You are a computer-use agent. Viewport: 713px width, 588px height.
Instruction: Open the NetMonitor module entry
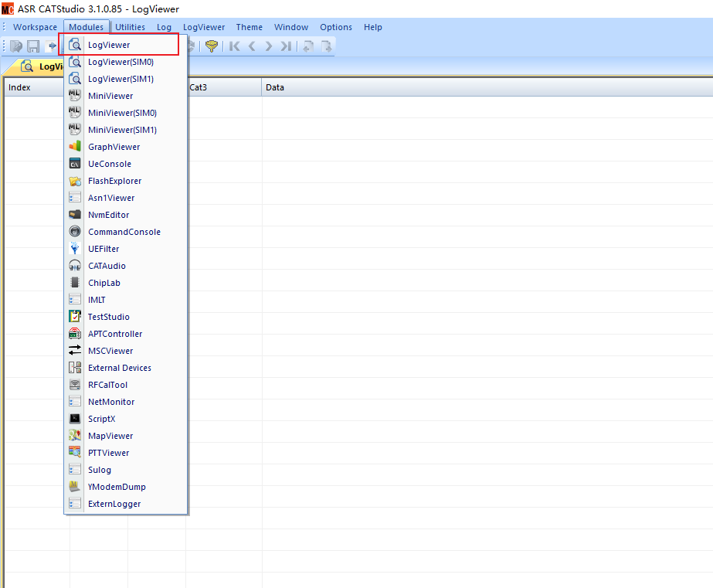click(x=126, y=402)
